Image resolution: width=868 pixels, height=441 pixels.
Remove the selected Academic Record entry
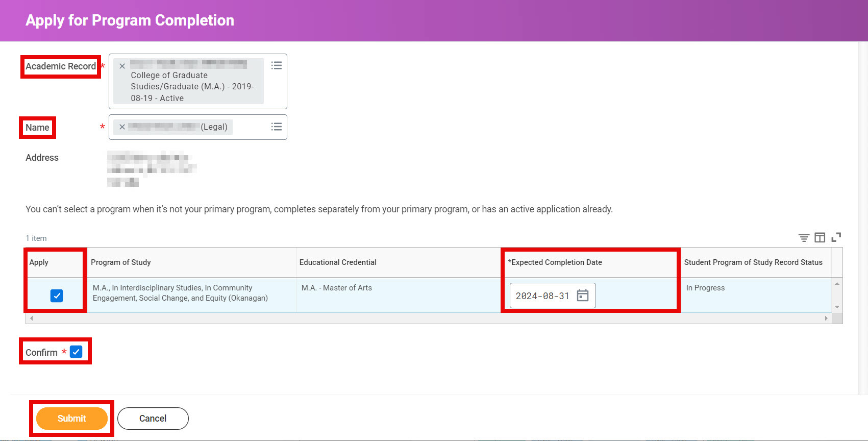122,66
